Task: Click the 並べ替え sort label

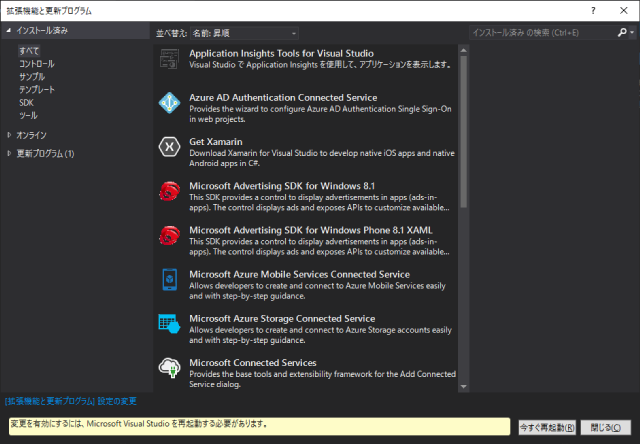Action: 171,33
